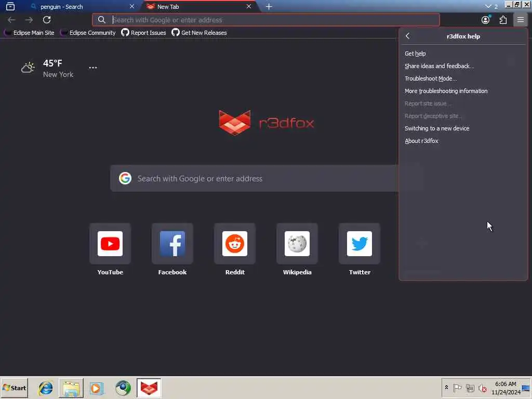This screenshot has height=399, width=532.
Task: Click the forward navigation arrow
Action: [29, 20]
